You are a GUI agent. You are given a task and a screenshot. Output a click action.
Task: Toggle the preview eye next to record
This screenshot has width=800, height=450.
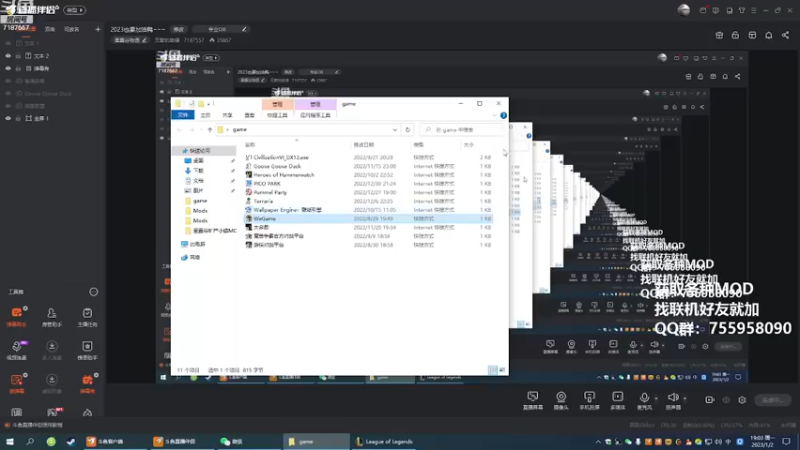click(726, 400)
